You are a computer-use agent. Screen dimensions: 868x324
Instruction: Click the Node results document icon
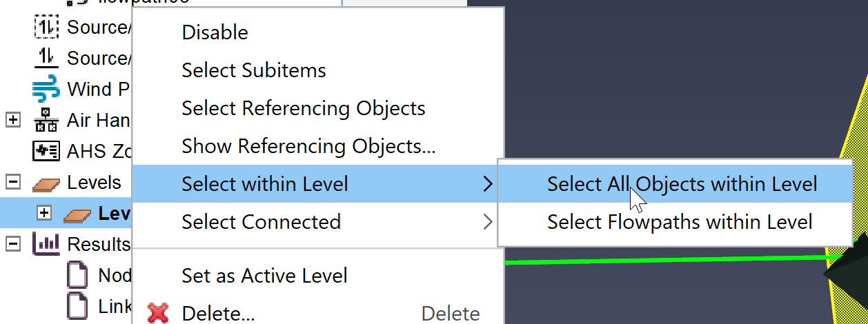tap(78, 276)
